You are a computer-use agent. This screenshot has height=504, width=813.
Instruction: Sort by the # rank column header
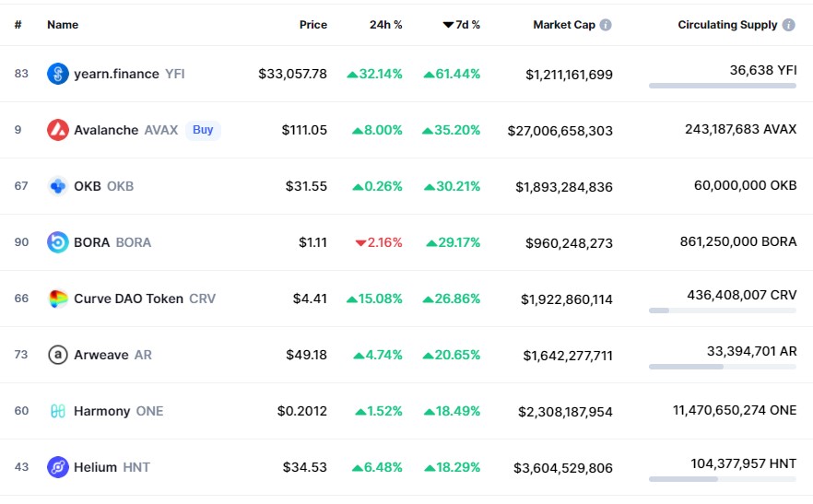click(18, 25)
